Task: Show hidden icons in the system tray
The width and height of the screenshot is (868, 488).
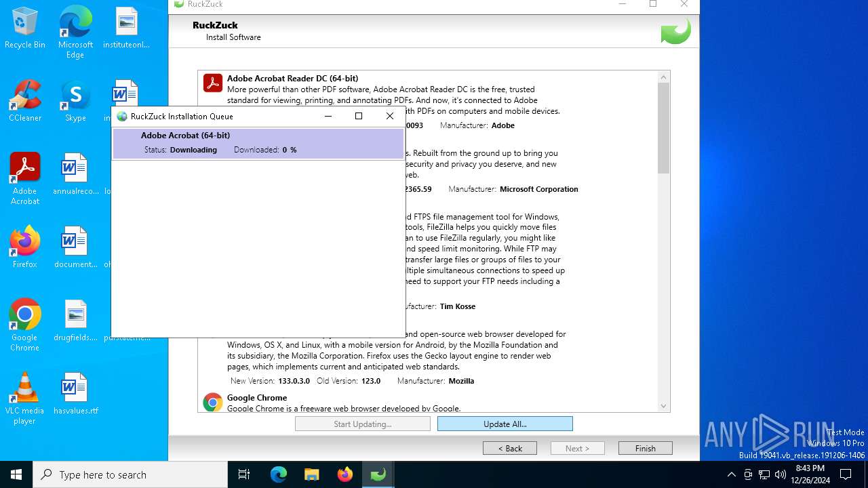Action: [x=731, y=474]
